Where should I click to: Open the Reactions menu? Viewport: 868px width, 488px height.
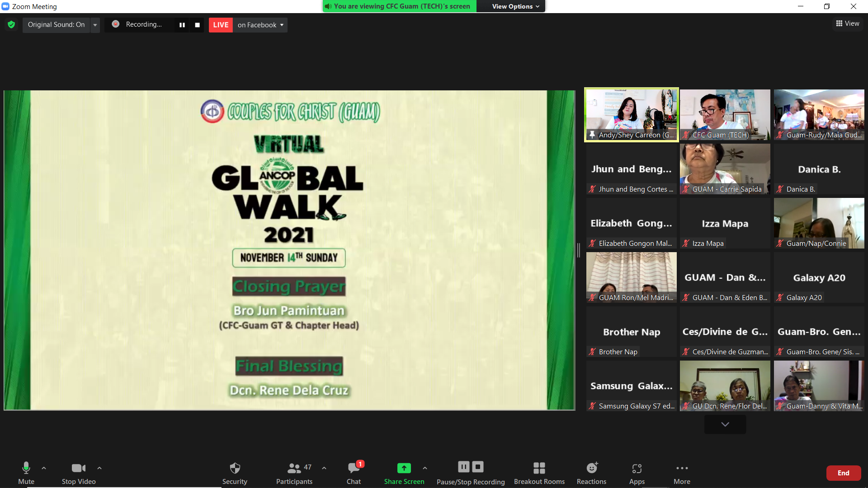(591, 473)
